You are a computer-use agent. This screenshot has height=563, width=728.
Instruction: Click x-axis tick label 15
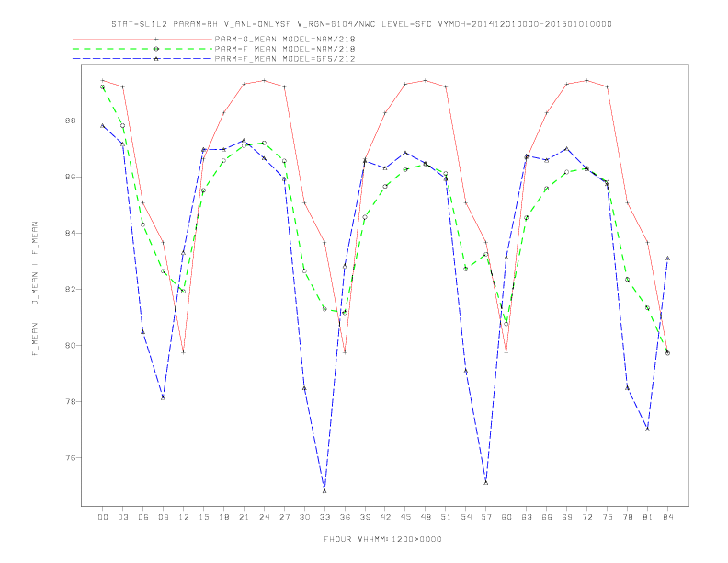(x=203, y=517)
